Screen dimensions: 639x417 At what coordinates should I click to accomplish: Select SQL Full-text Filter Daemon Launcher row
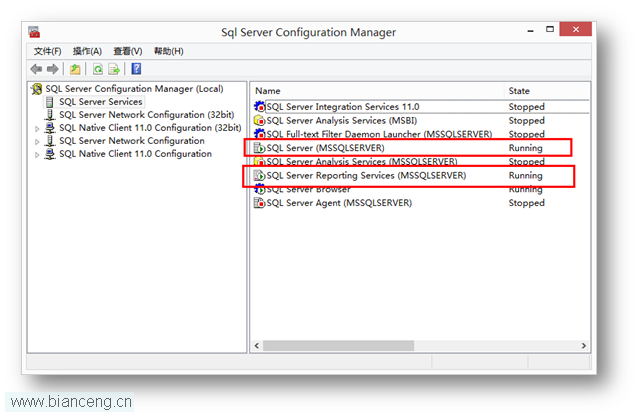pyautogui.click(x=421, y=134)
